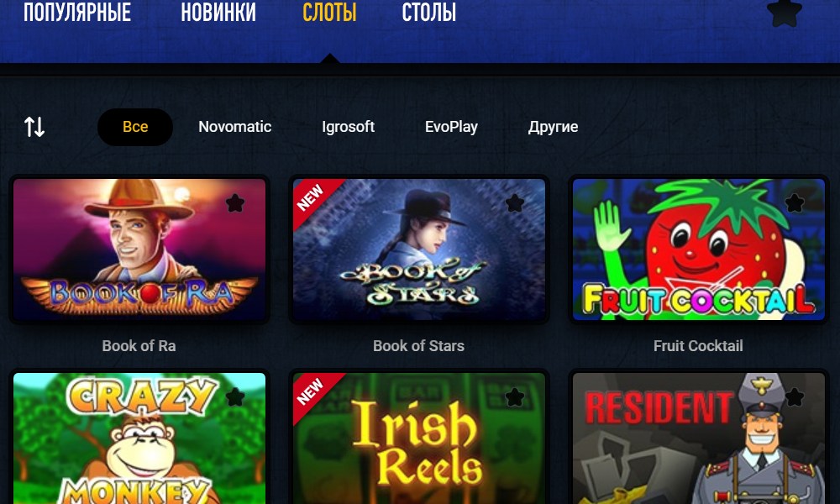Screen dimensions: 840x504
Task: Filter slots by Igrosoft
Action: click(x=349, y=127)
